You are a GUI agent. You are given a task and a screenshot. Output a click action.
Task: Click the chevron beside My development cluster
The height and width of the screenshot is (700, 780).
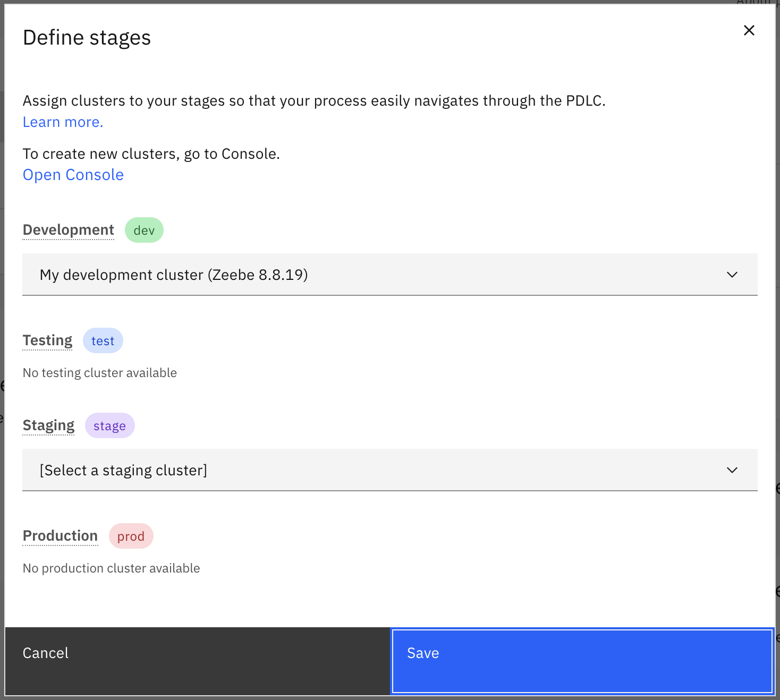pos(732,275)
